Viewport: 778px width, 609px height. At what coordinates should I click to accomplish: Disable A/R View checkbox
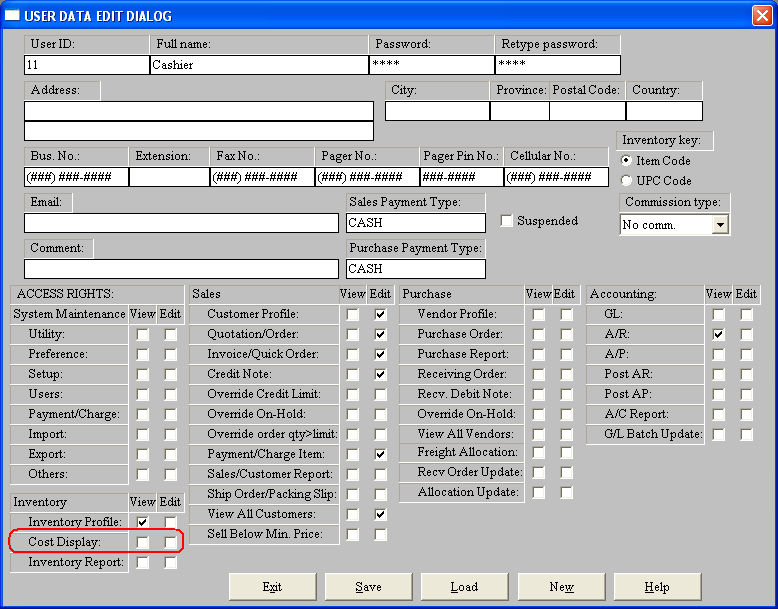click(718, 334)
